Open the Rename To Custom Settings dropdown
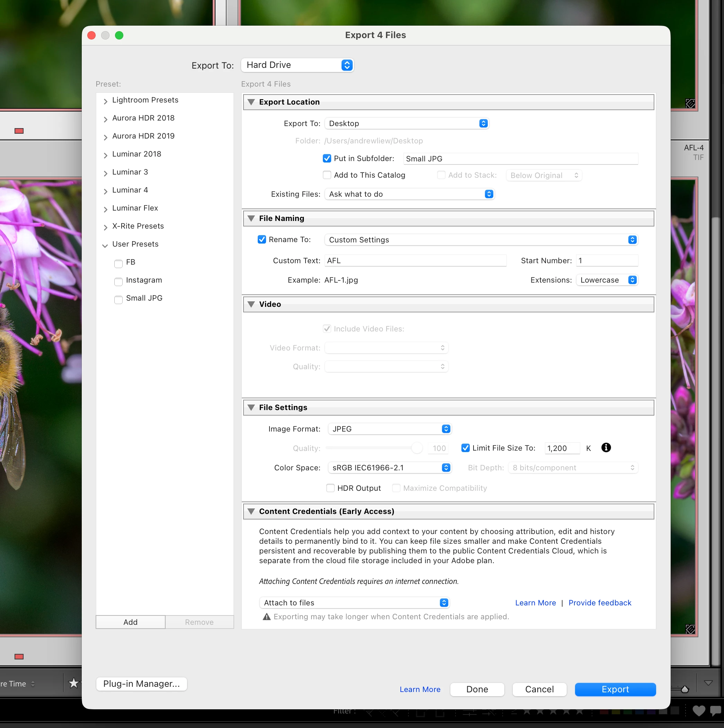This screenshot has width=724, height=728. (481, 240)
